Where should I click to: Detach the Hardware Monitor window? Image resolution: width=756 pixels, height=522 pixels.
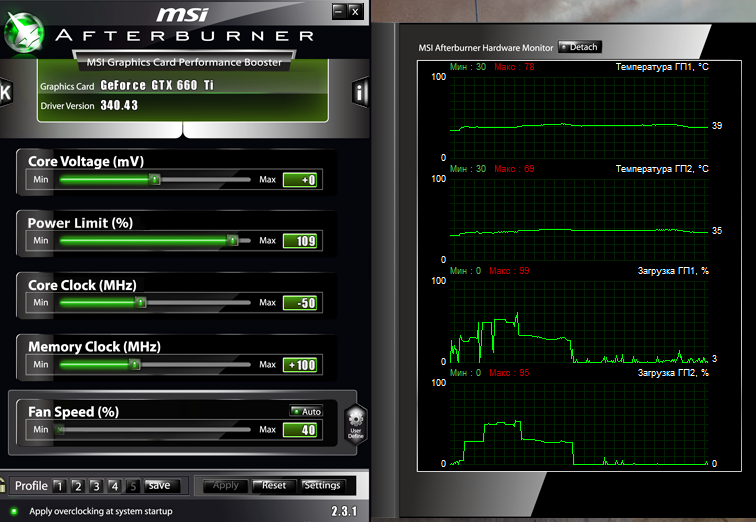click(580, 47)
